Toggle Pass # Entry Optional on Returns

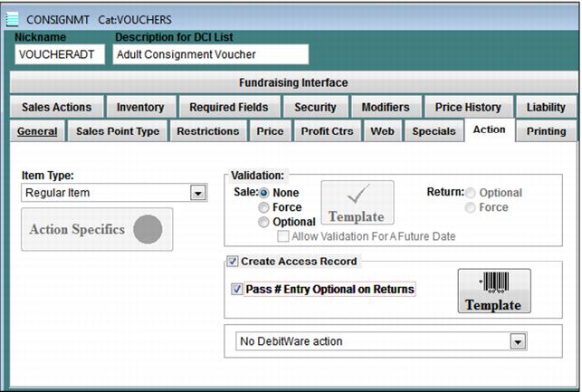point(237,290)
